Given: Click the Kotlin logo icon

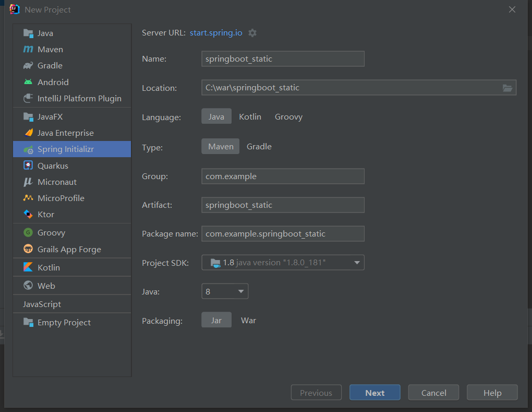Looking at the screenshot, I should click(x=28, y=267).
